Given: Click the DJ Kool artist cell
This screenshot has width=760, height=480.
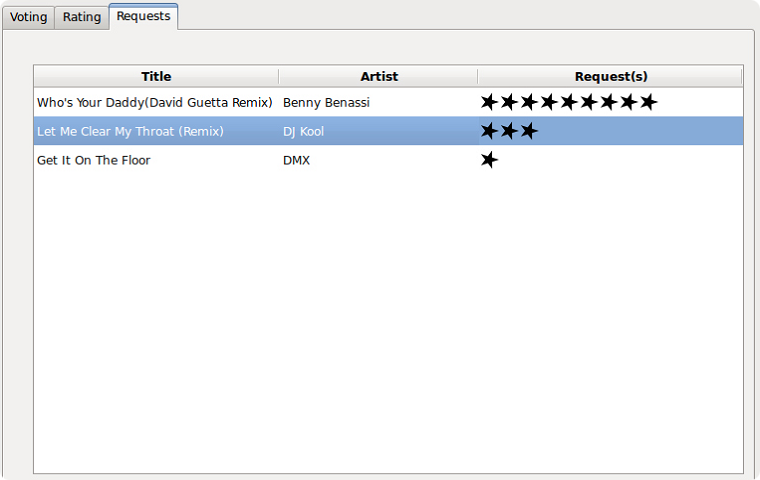Looking at the screenshot, I should 303,131.
